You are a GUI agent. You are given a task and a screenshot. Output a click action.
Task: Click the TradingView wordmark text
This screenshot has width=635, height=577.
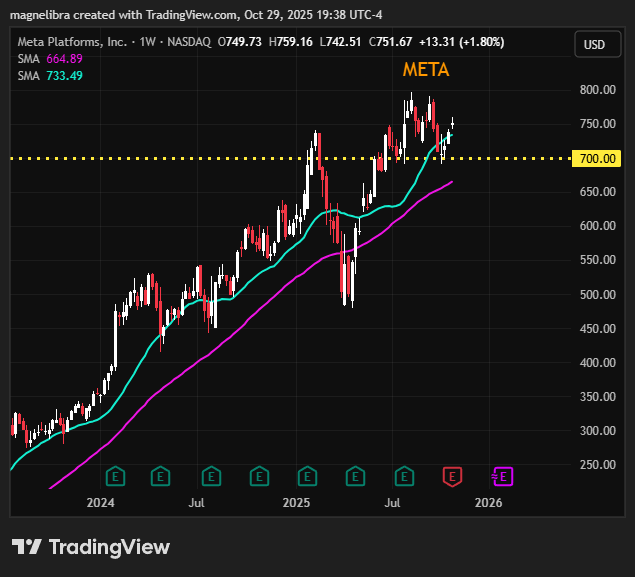[109, 547]
